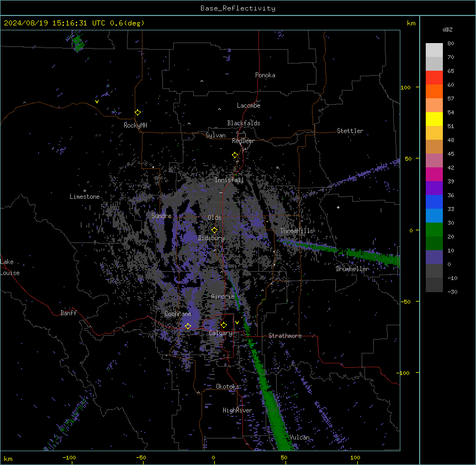Click the yellow marker inside Calgary boundary
476x465 pixels.
point(224,325)
